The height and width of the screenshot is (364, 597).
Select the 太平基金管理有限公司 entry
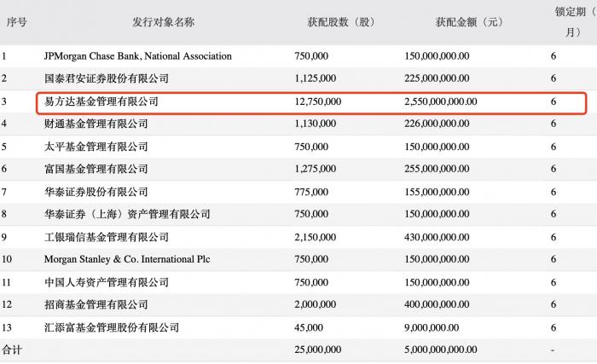[x=96, y=147]
